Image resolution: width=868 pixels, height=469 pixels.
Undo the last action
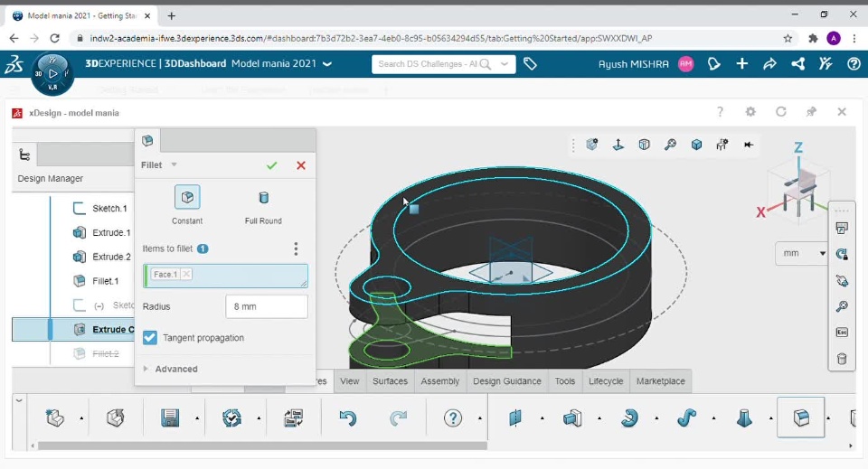[x=347, y=418]
